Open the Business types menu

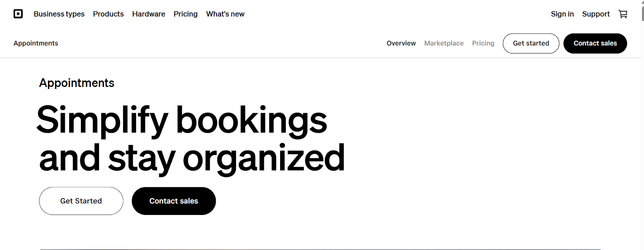click(59, 14)
